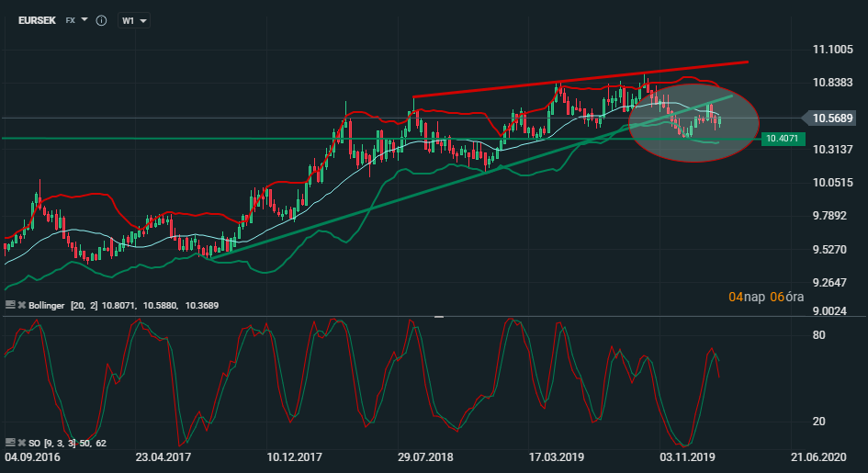The width and height of the screenshot is (868, 473).
Task: Select the green ascending support trendline
Action: pyautogui.click(x=367, y=212)
